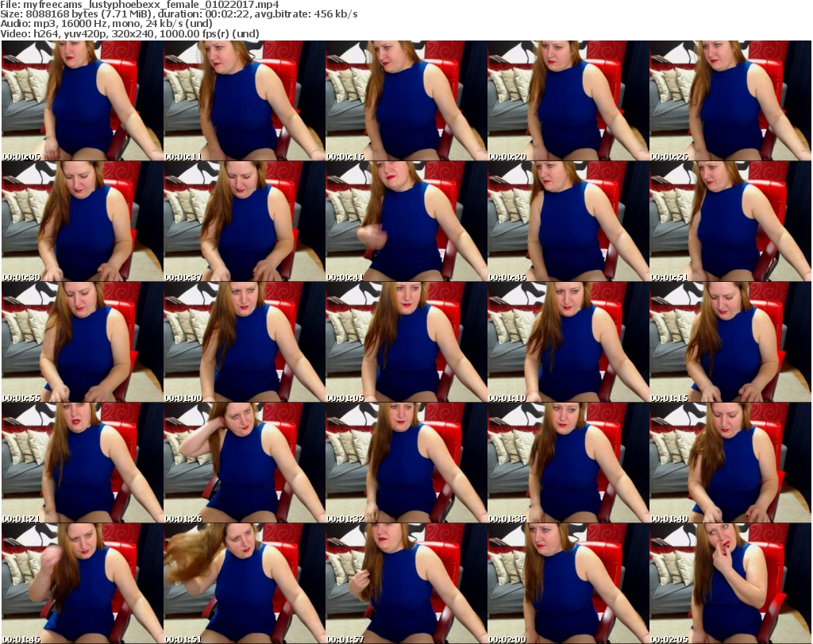Click the Audio mp3 info line

pyautogui.click(x=106, y=24)
